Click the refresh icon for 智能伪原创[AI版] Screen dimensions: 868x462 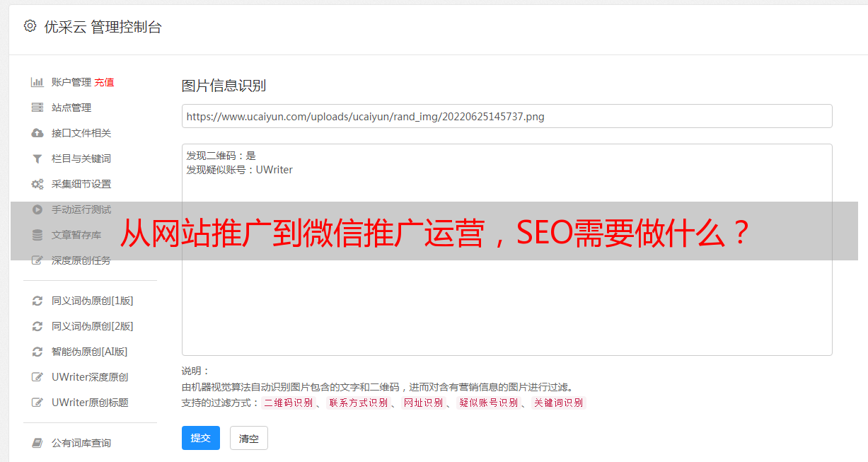pos(37,352)
